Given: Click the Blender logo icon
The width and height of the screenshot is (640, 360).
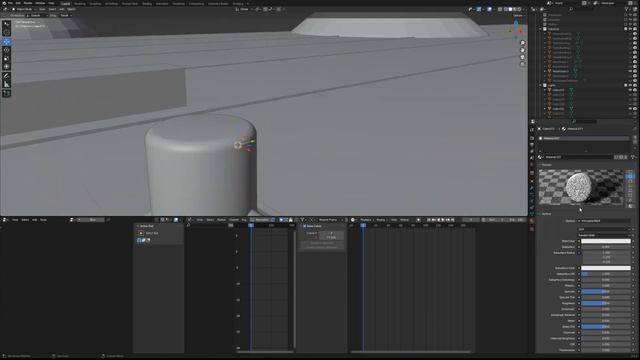Looking at the screenshot, I should [x=4, y=3].
